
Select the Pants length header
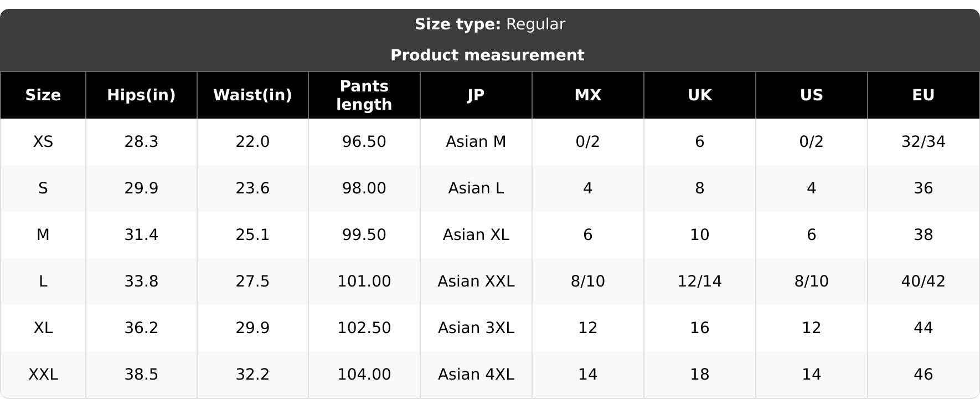point(364,95)
